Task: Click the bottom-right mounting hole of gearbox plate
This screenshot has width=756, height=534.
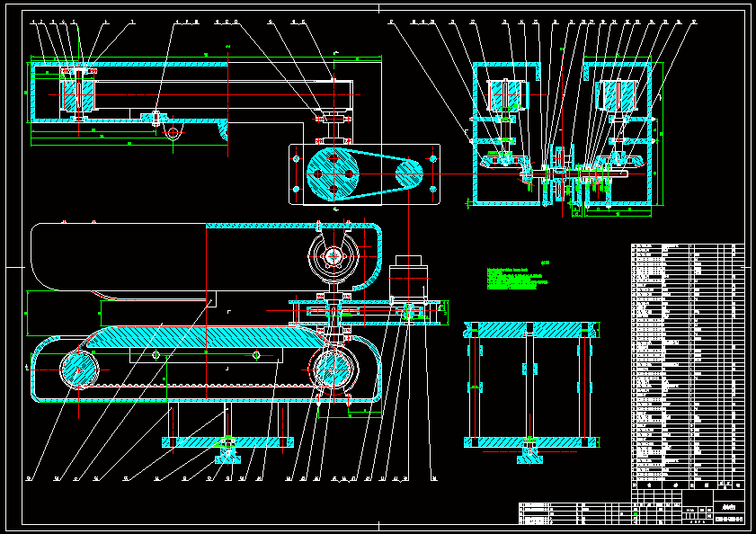Action: tap(432, 189)
